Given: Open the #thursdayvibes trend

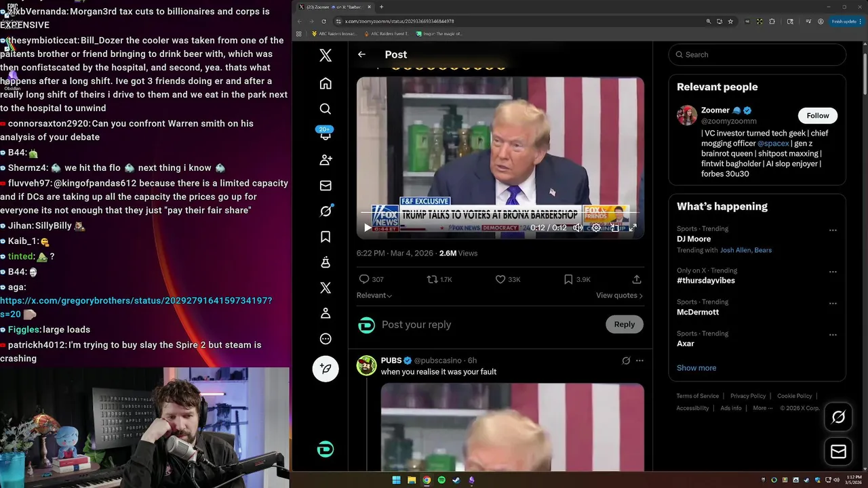Looking at the screenshot, I should (x=706, y=281).
